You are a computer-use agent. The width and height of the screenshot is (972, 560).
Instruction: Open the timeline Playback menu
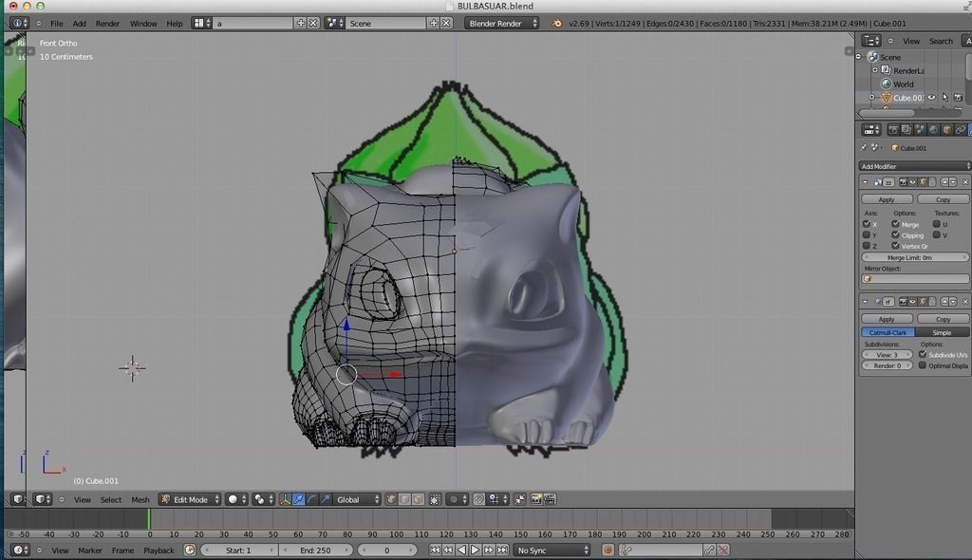point(159,551)
